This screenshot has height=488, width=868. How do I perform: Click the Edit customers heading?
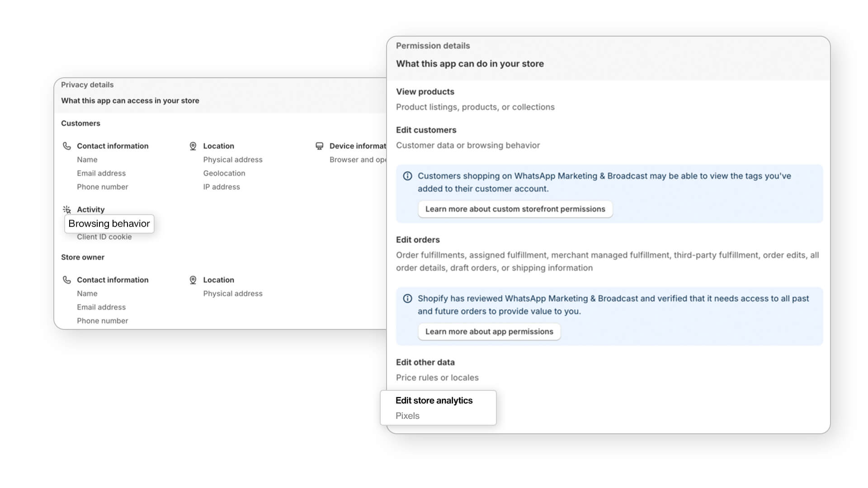(426, 130)
